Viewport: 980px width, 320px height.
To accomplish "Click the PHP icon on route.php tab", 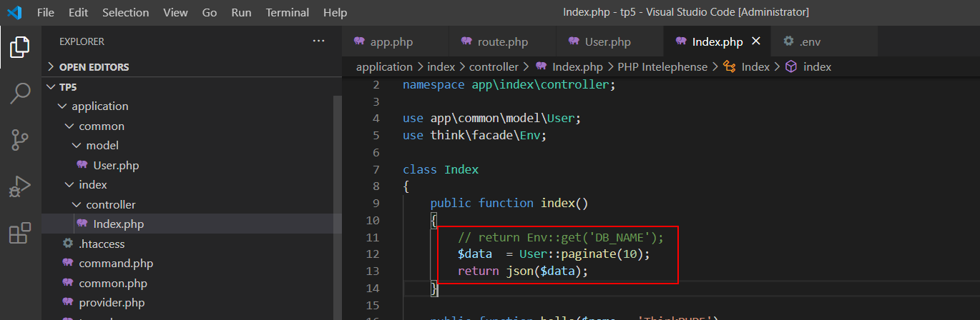I will pyautogui.click(x=466, y=41).
